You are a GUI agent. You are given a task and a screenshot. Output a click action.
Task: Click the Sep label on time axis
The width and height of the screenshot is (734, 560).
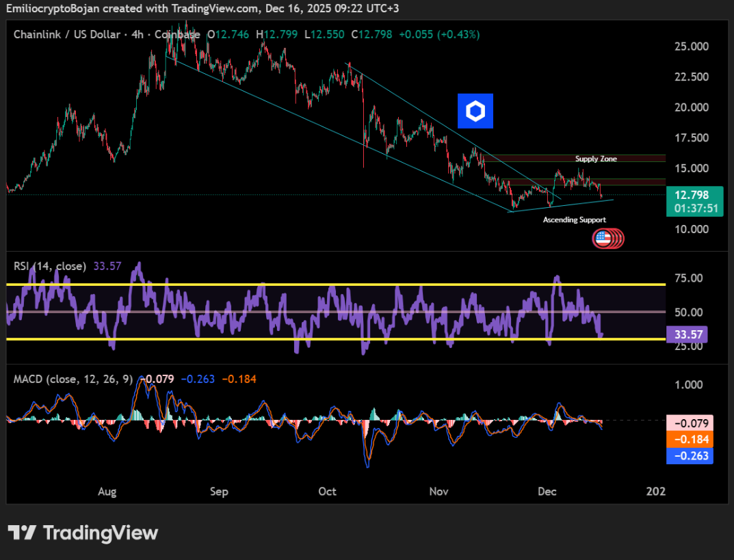point(218,491)
